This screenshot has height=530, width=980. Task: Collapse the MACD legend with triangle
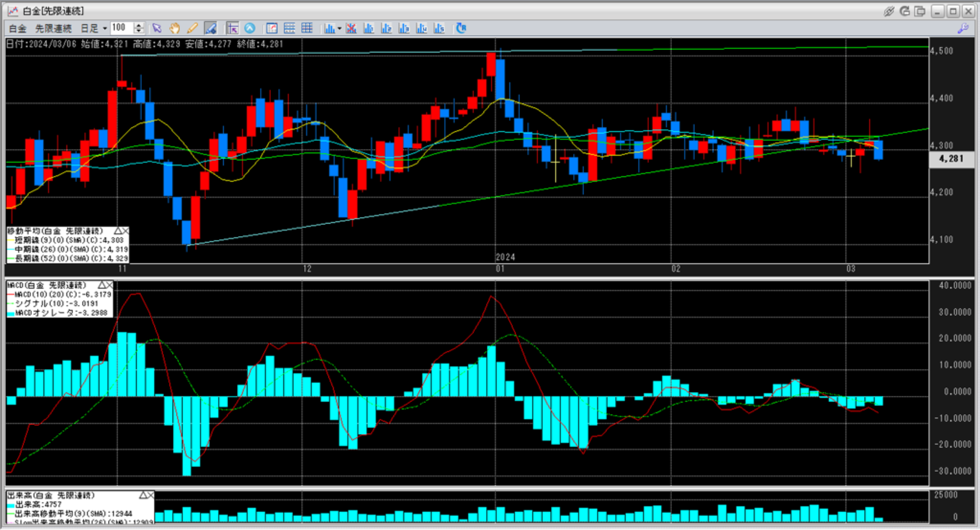pos(101,285)
